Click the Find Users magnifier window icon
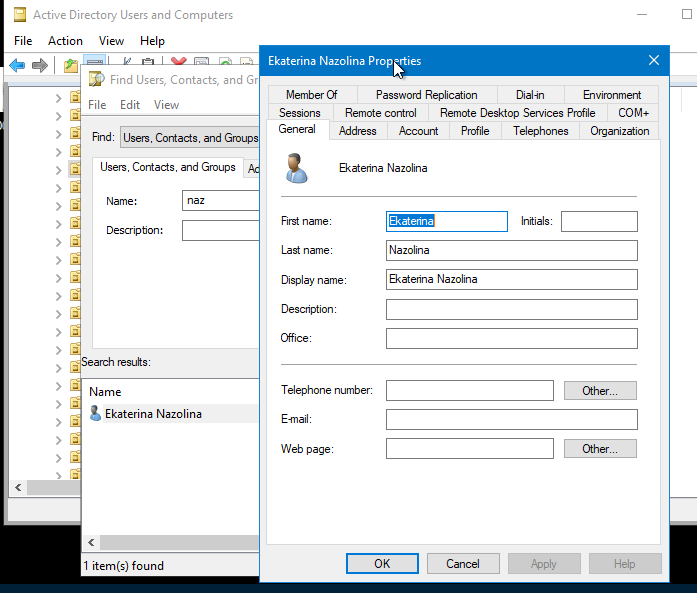 [x=96, y=80]
